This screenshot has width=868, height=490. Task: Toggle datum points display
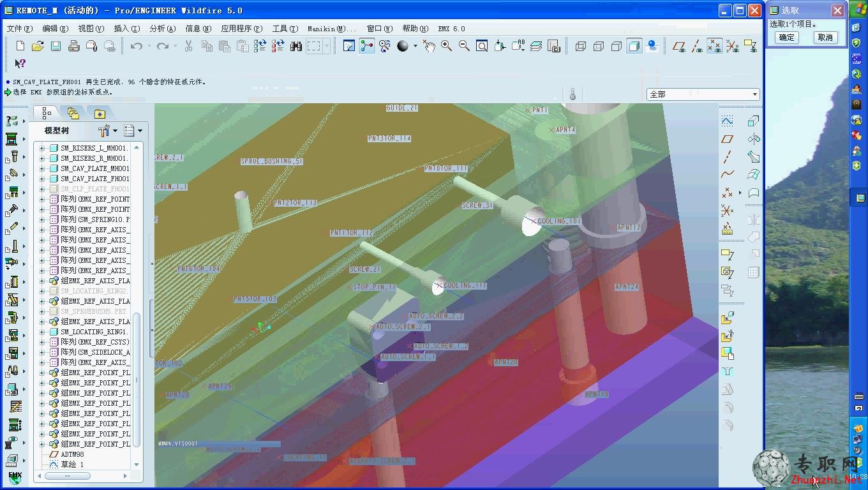coord(715,46)
